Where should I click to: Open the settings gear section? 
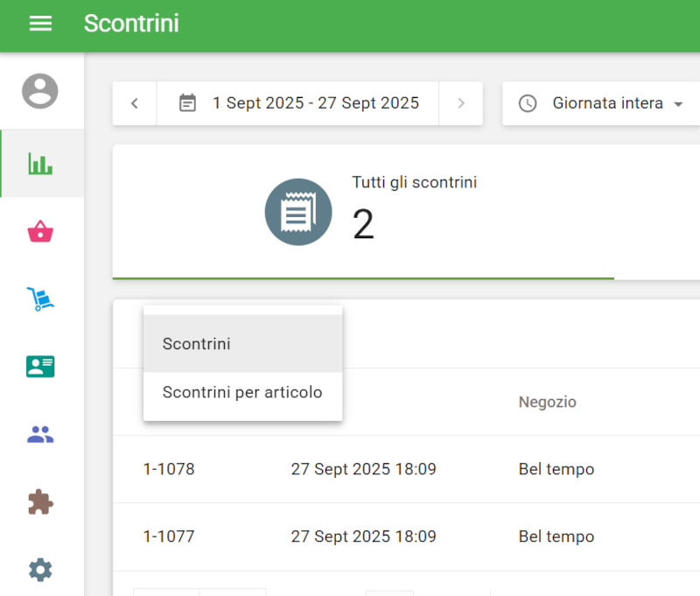click(x=41, y=569)
